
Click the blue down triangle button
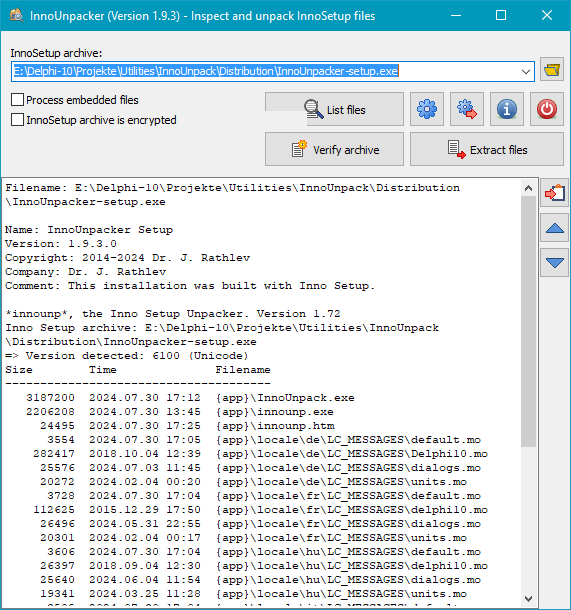(x=555, y=263)
